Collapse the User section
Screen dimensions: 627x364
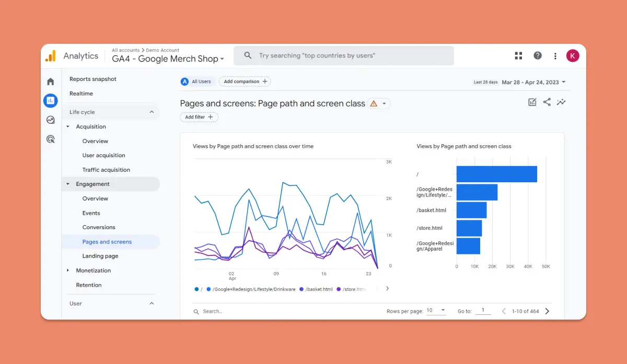[152, 303]
